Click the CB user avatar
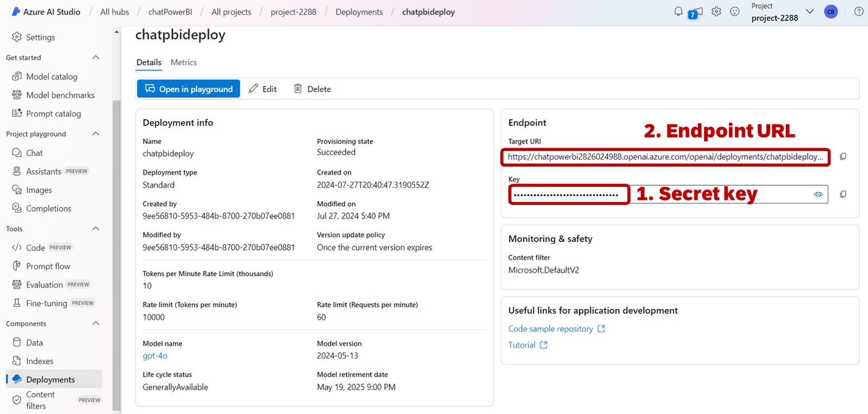 (x=831, y=11)
